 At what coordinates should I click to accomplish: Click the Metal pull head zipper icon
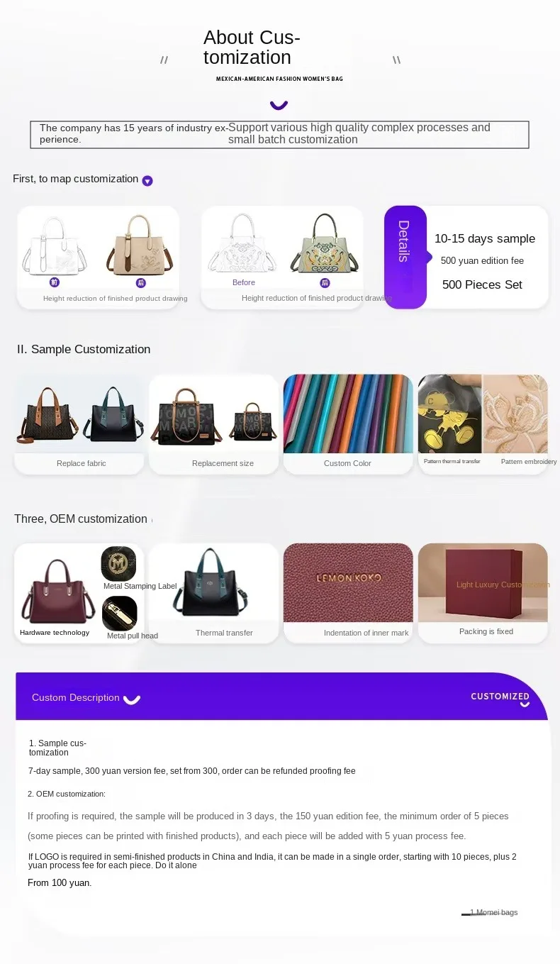point(120,614)
